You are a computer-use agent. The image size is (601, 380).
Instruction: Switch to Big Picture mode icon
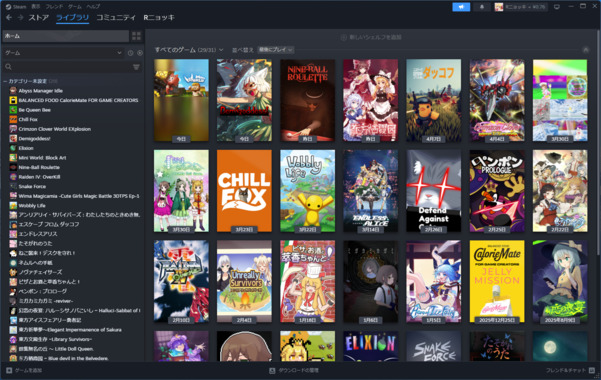pyautogui.click(x=557, y=7)
